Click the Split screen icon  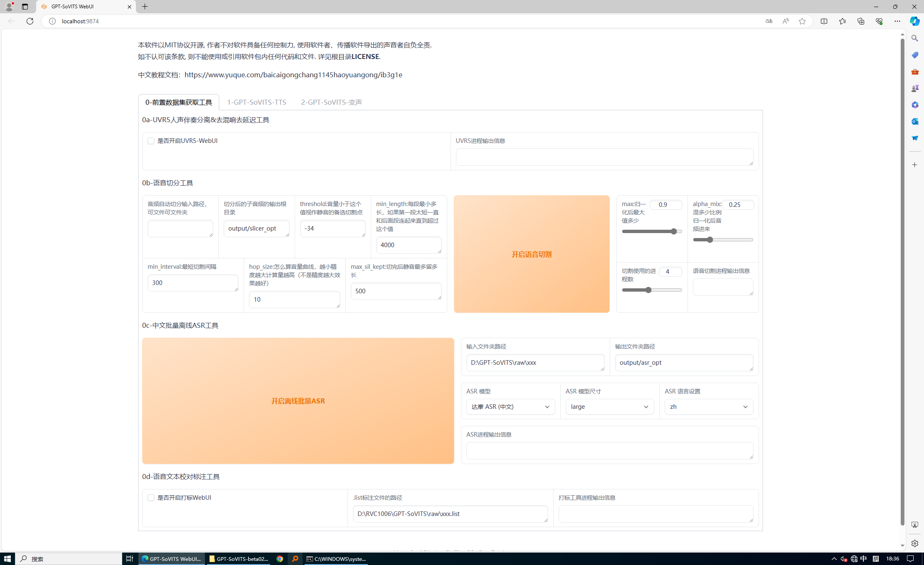pyautogui.click(x=824, y=21)
